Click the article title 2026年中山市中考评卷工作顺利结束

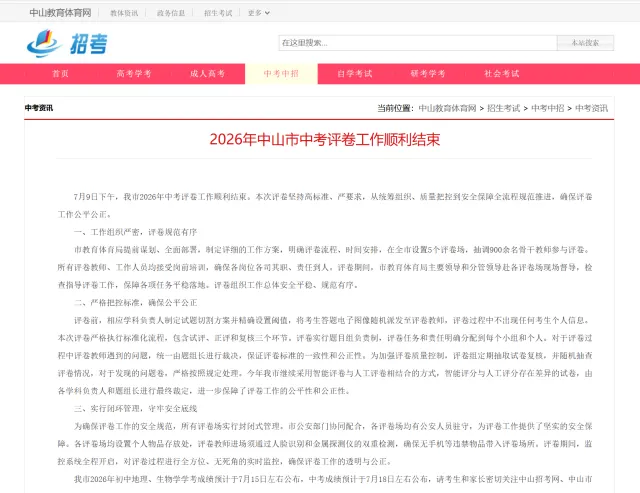coord(325,140)
